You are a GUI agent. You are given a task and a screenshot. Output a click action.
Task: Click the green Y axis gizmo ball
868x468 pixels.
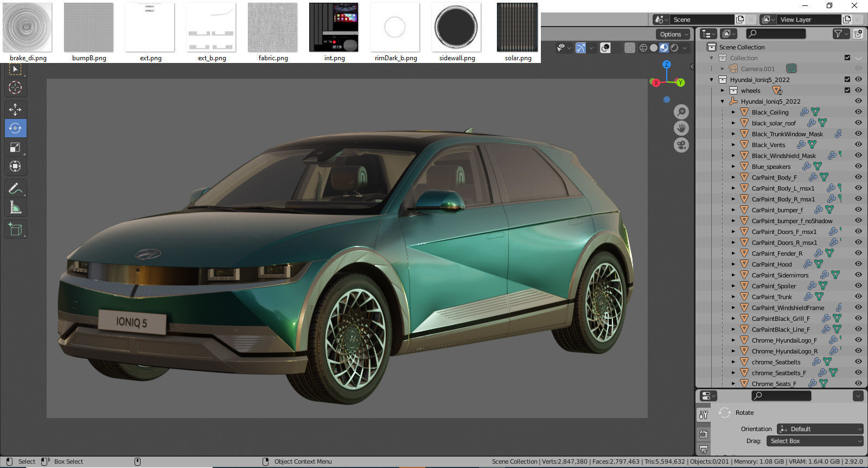point(680,83)
